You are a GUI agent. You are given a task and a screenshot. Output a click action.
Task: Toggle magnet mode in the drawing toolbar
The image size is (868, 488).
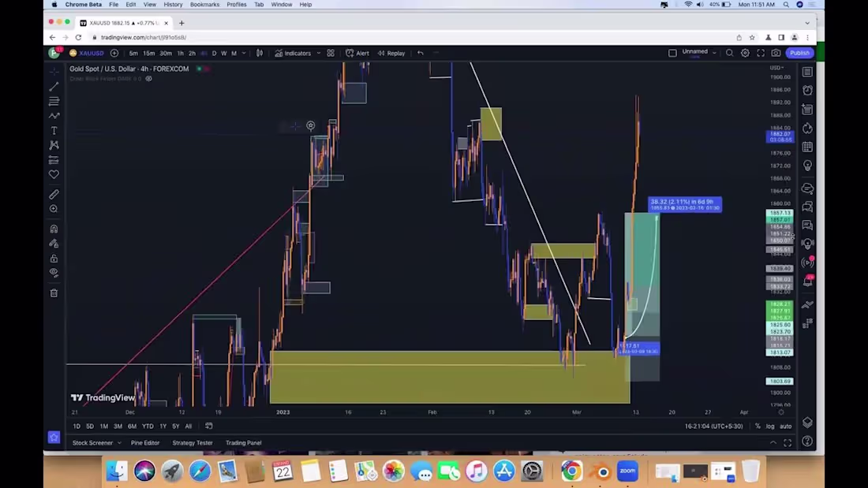coord(54,228)
